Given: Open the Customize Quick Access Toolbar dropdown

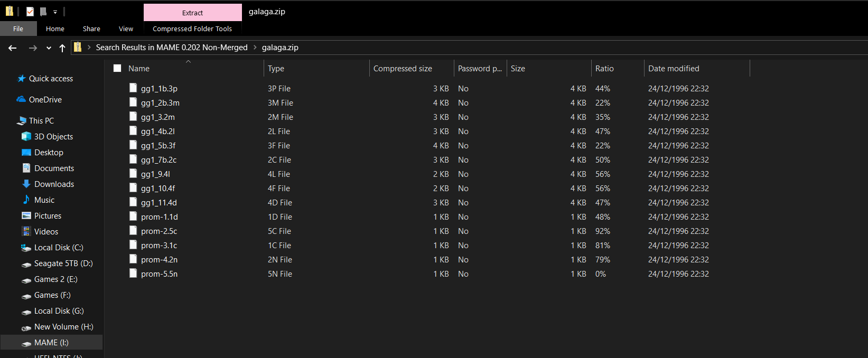Looking at the screenshot, I should [55, 12].
